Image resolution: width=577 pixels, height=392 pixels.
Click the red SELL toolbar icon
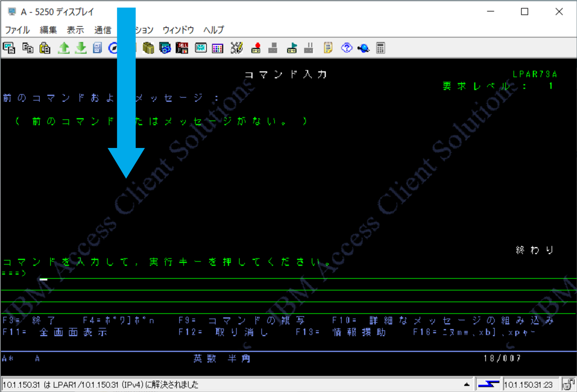(182, 48)
